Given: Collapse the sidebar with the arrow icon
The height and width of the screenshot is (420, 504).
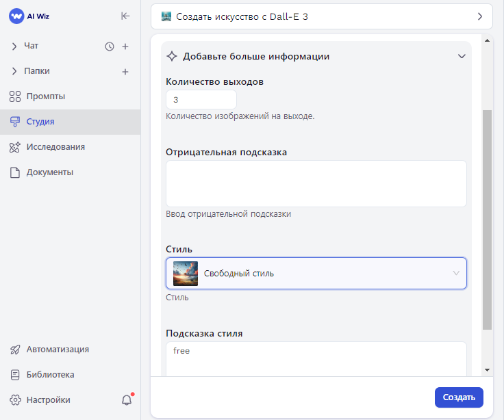Looking at the screenshot, I should 125,16.
